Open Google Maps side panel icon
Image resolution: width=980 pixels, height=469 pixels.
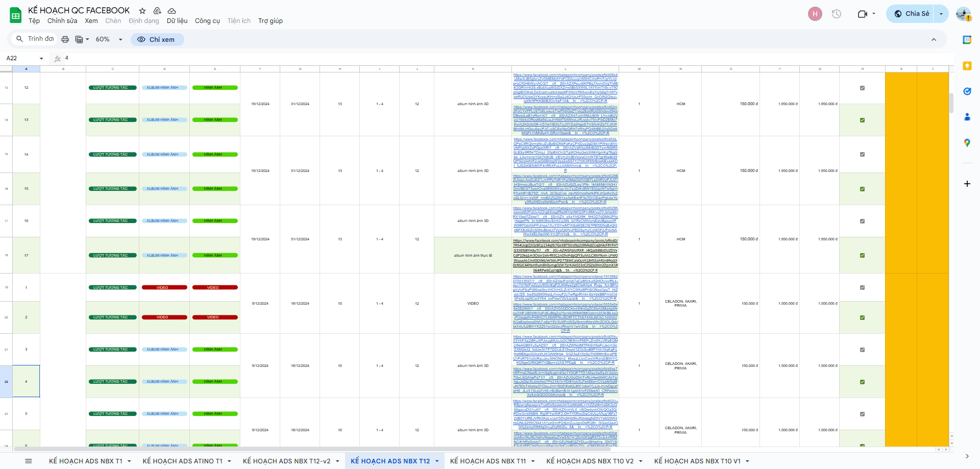pyautogui.click(x=967, y=143)
